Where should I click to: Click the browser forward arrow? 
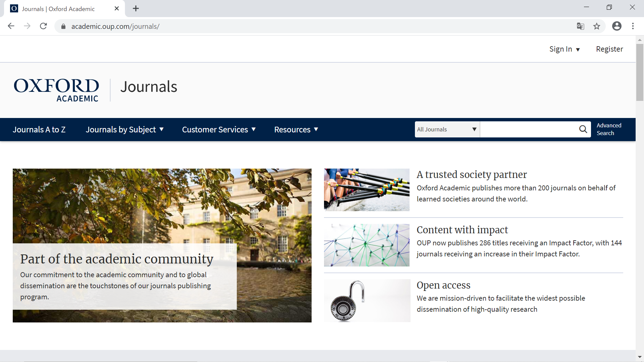click(27, 26)
